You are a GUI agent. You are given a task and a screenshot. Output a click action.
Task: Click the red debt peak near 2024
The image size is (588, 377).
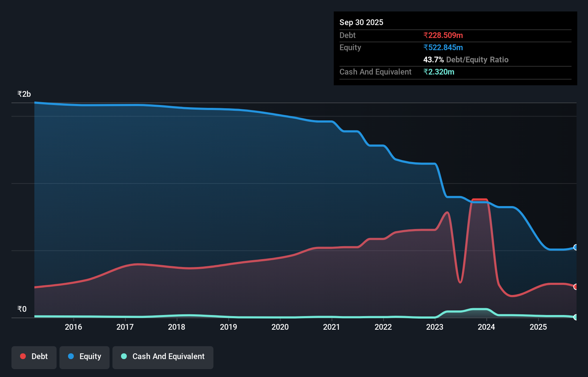click(480, 200)
